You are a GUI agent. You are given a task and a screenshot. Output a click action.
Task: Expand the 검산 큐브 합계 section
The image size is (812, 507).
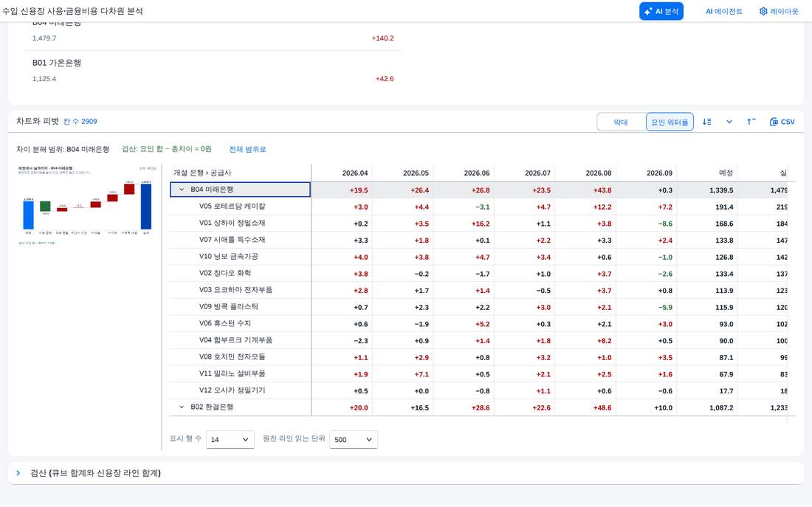tap(18, 473)
